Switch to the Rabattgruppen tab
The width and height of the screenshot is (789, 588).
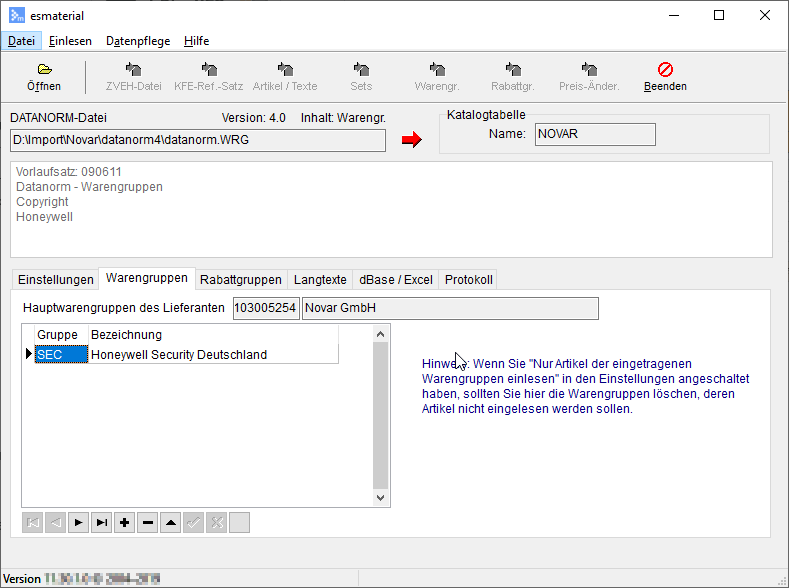click(241, 280)
